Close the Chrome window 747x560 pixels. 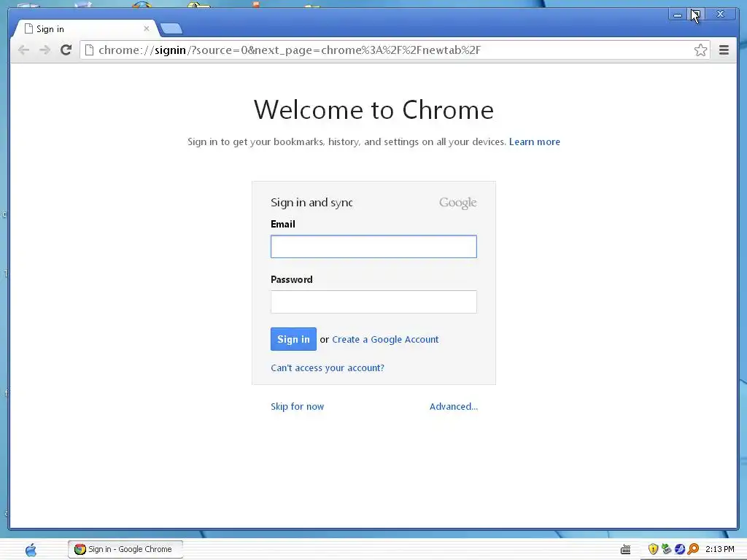pos(720,15)
